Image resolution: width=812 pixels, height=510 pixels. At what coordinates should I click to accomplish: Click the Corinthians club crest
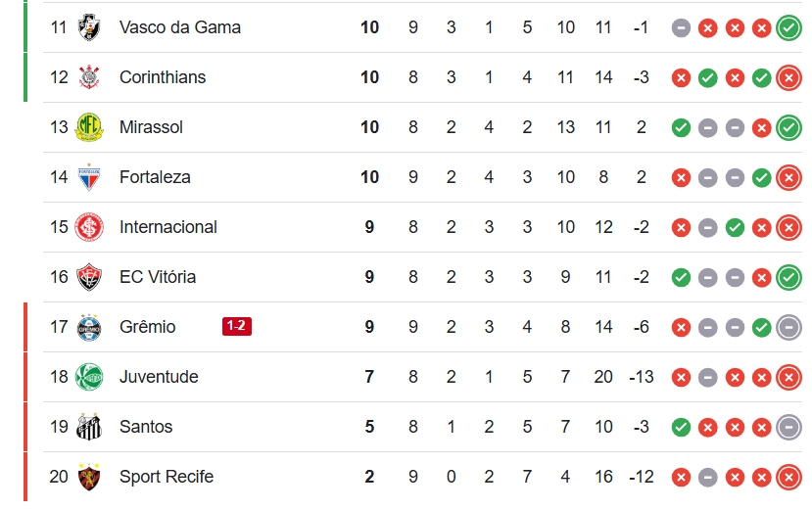89,77
